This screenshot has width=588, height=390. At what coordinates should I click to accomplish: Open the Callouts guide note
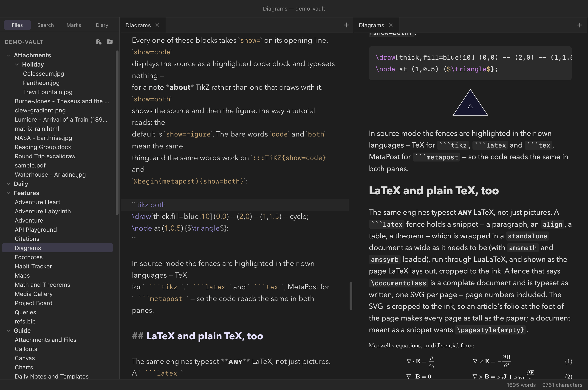coord(26,349)
